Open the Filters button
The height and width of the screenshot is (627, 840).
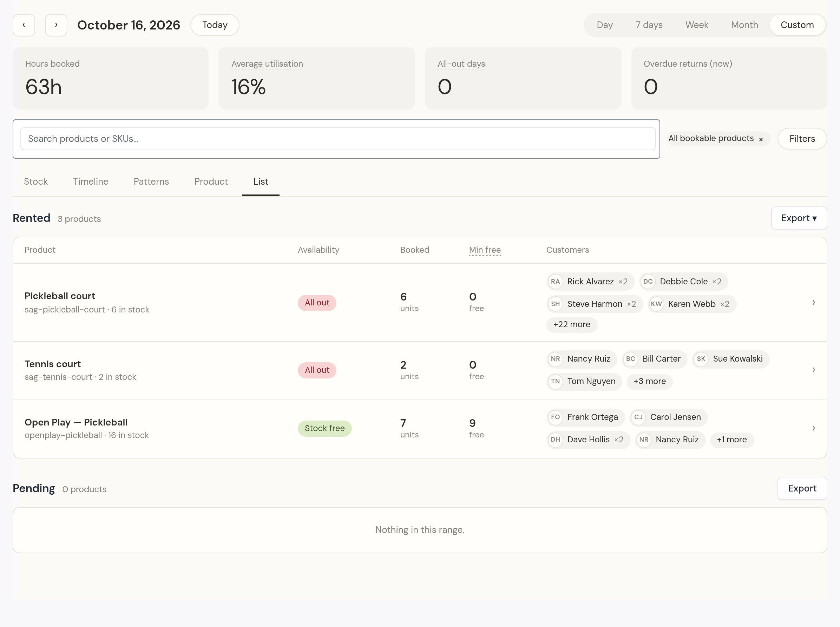[802, 139]
